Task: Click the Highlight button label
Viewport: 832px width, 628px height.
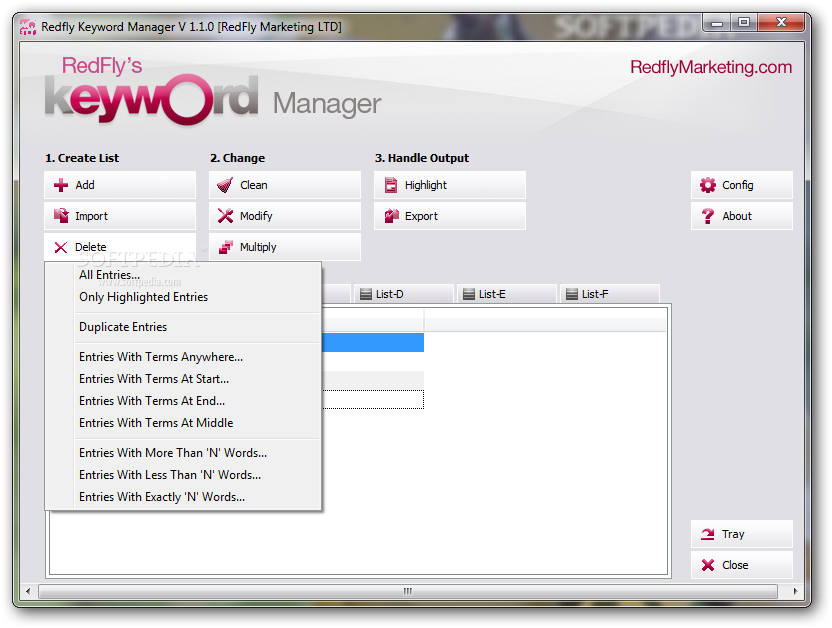Action: (426, 185)
